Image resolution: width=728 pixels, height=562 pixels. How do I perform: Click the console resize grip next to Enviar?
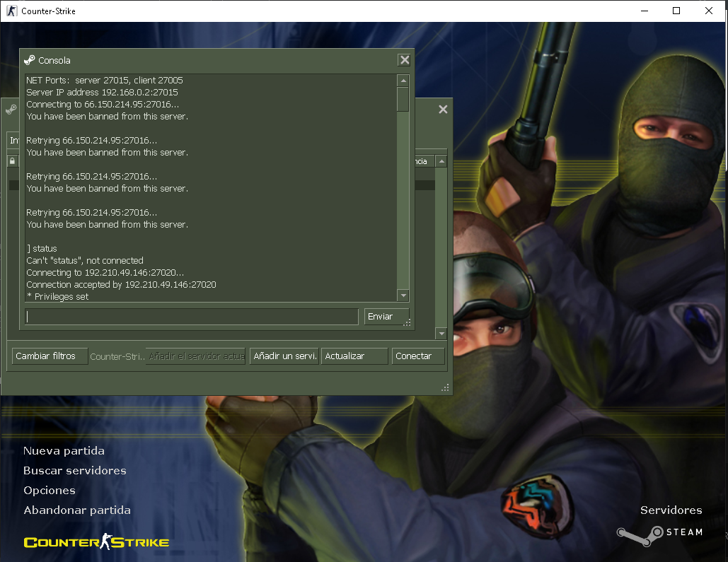point(407,322)
